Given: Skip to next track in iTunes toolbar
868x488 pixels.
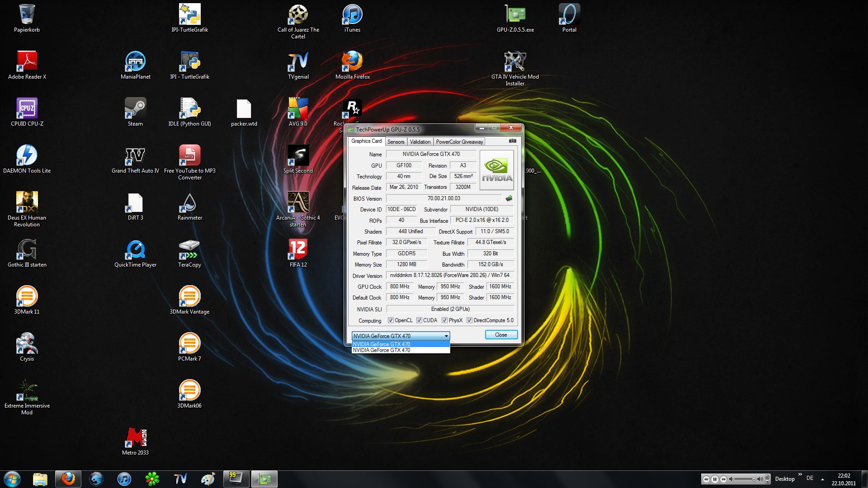Looking at the screenshot, I should [723, 479].
